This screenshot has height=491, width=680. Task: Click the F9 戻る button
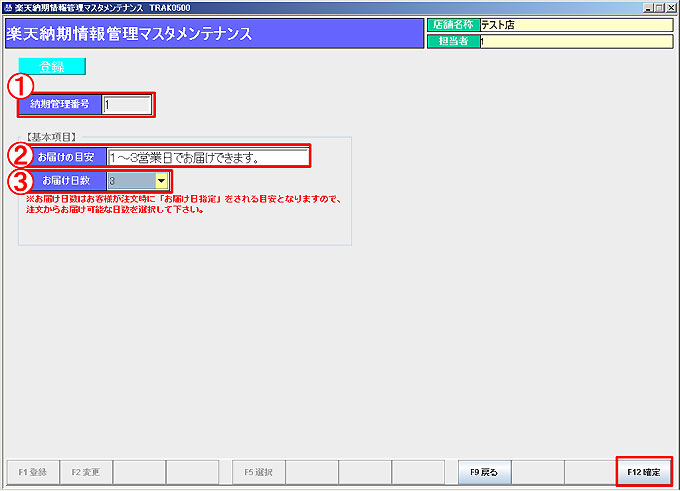tap(484, 472)
